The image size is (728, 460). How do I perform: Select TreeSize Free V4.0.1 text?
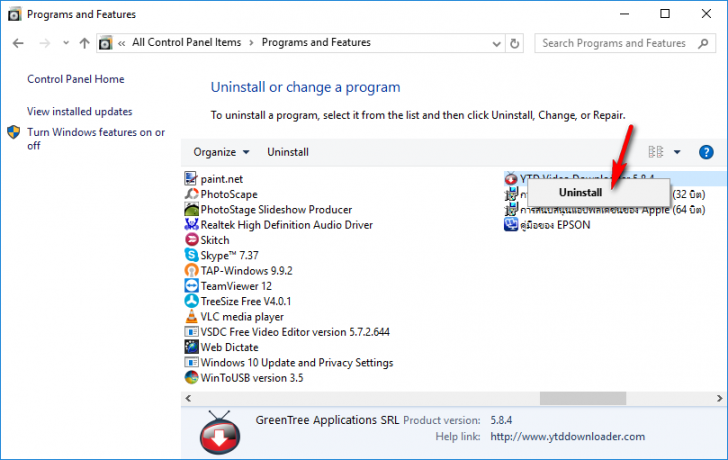246,301
